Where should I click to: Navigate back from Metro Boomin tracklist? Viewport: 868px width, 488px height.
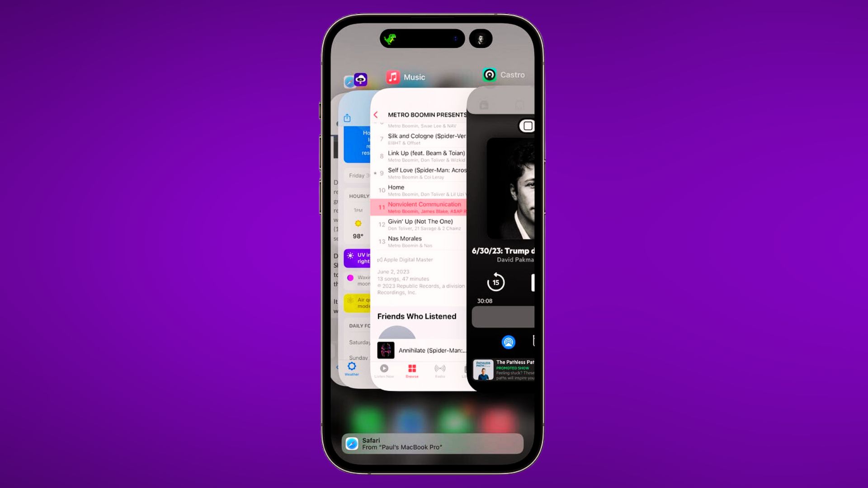point(376,114)
